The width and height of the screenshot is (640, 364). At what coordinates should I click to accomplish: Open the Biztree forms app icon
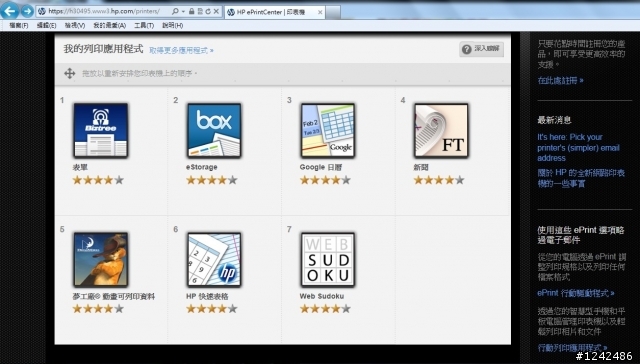(100, 131)
